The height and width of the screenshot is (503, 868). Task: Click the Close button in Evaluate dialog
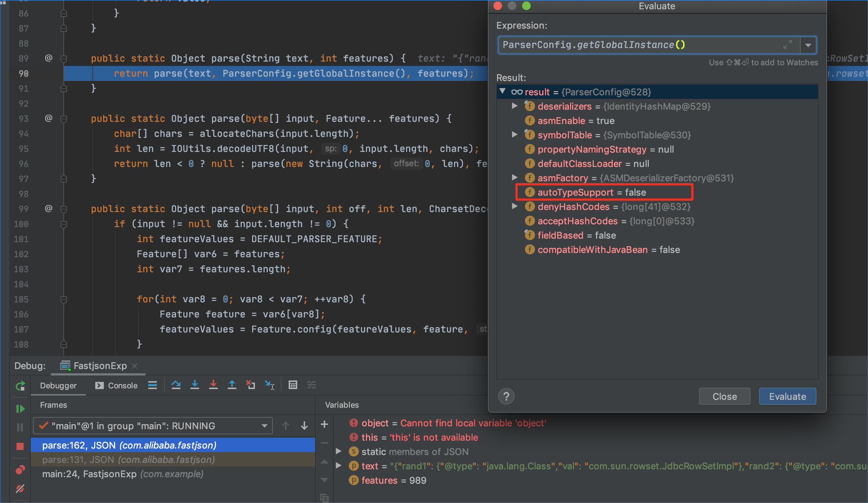coord(724,397)
